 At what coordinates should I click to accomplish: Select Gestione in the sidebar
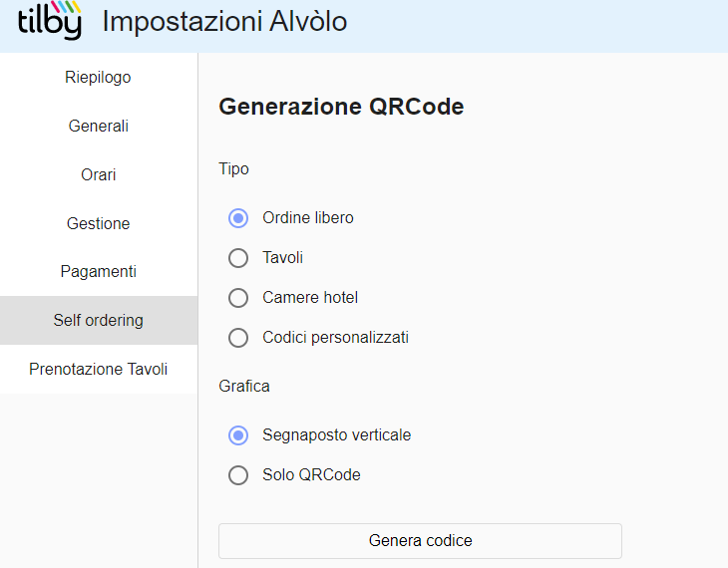click(99, 223)
